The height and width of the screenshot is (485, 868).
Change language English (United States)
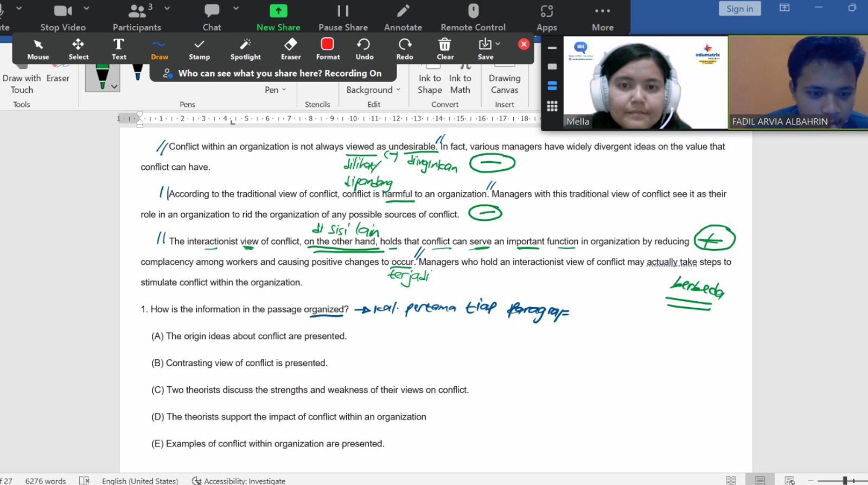click(140, 481)
